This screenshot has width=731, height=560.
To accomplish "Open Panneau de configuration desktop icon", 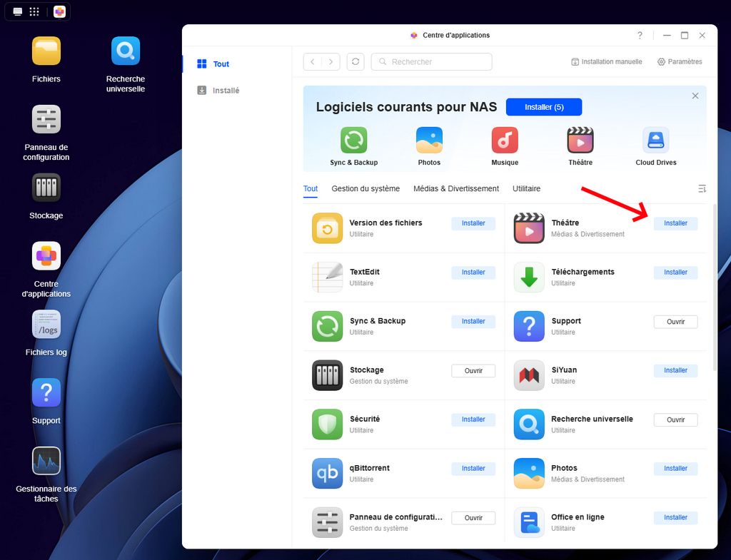I will coord(46,120).
